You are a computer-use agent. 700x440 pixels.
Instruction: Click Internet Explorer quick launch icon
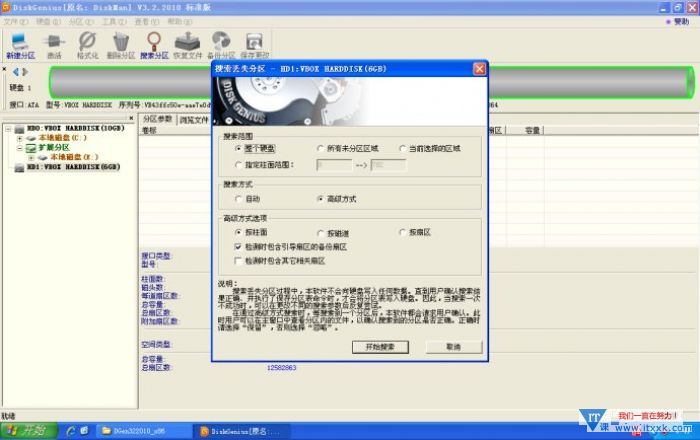[71, 431]
